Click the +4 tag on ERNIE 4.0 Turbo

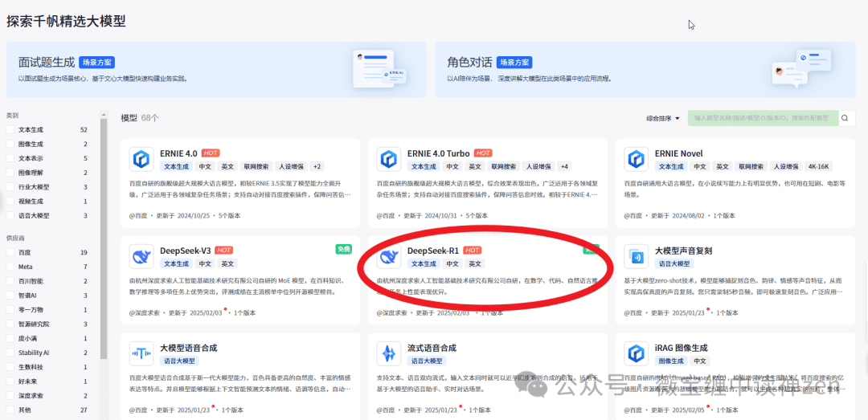(x=564, y=166)
